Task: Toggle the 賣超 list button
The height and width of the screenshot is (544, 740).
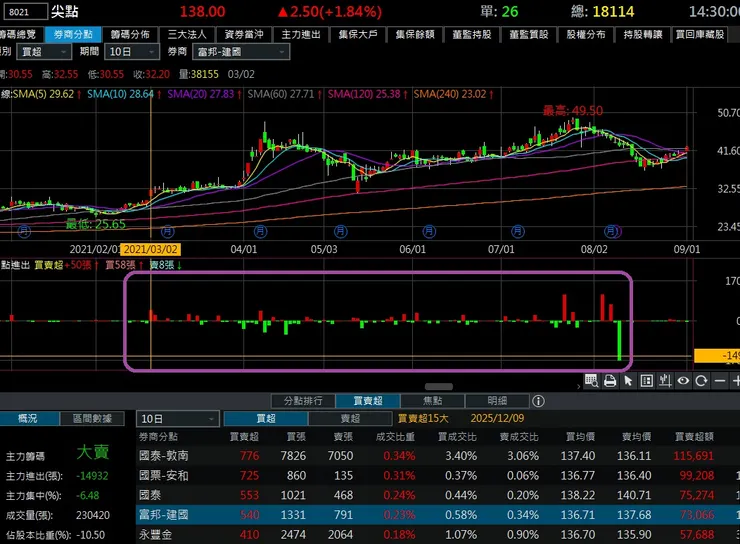Action: coord(350,418)
